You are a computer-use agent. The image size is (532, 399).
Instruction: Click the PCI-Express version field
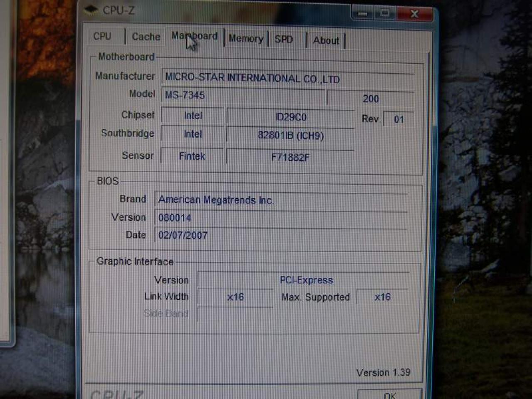[x=304, y=280]
